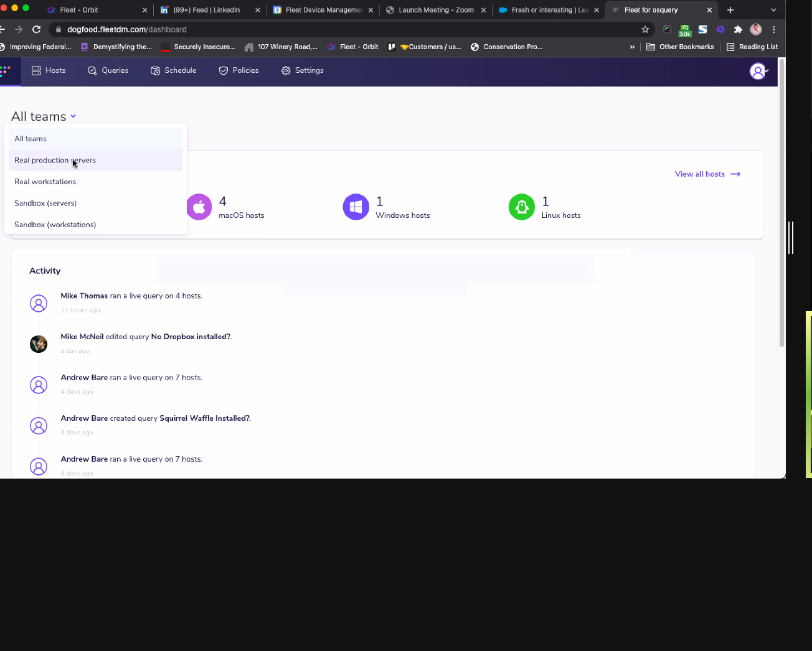
Task: Open the Policies nav item
Action: click(x=239, y=70)
